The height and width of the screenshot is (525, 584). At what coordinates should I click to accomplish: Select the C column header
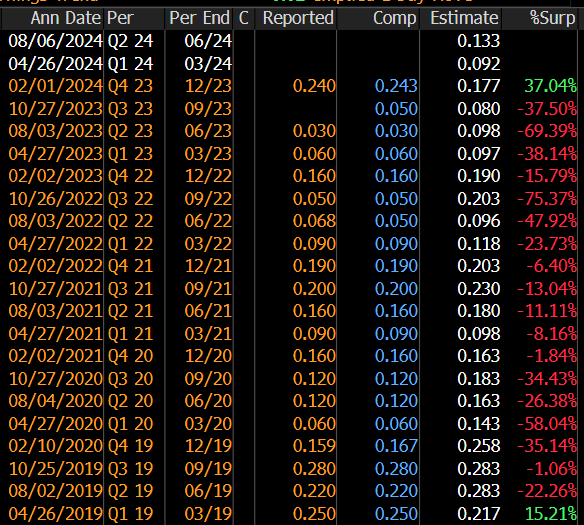click(244, 18)
